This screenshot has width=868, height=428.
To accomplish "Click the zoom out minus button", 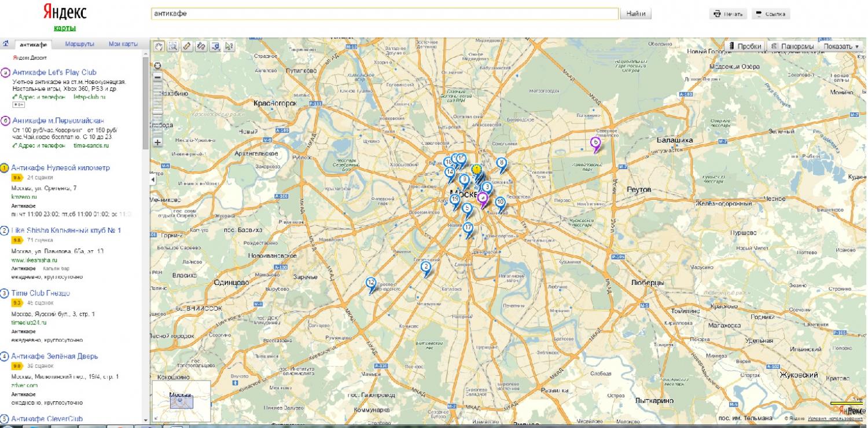I will click(157, 77).
